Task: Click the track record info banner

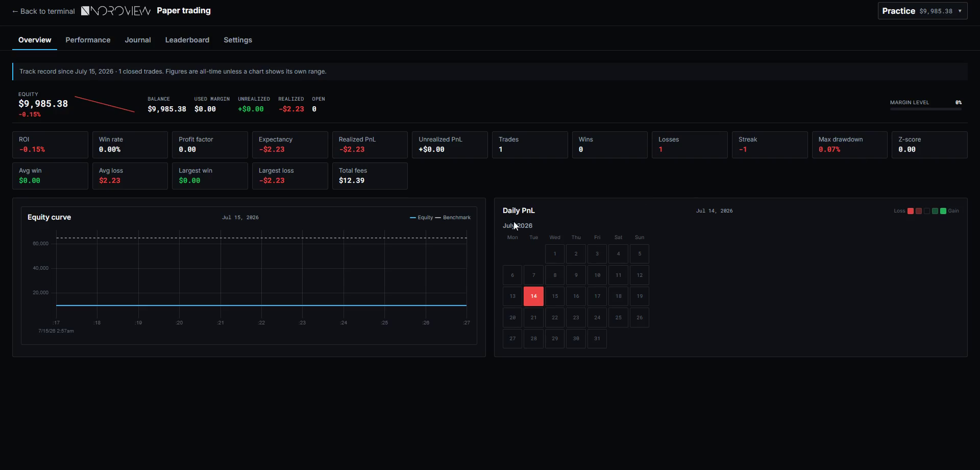Action: click(490, 72)
